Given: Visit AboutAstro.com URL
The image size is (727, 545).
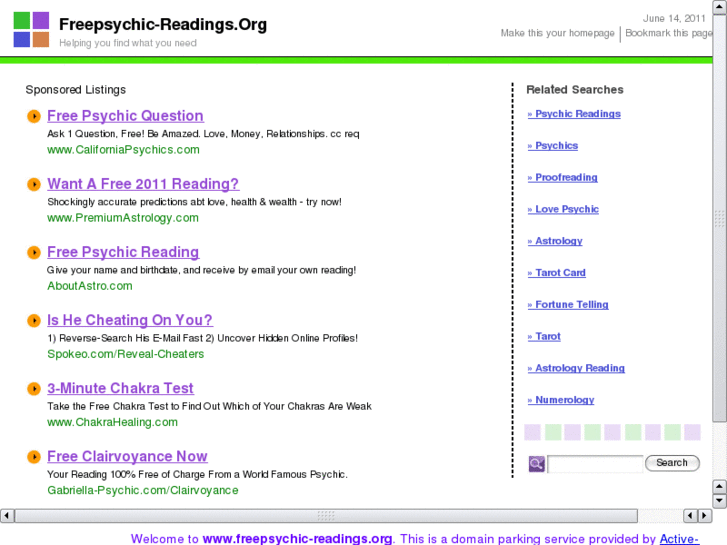Looking at the screenshot, I should tap(89, 286).
